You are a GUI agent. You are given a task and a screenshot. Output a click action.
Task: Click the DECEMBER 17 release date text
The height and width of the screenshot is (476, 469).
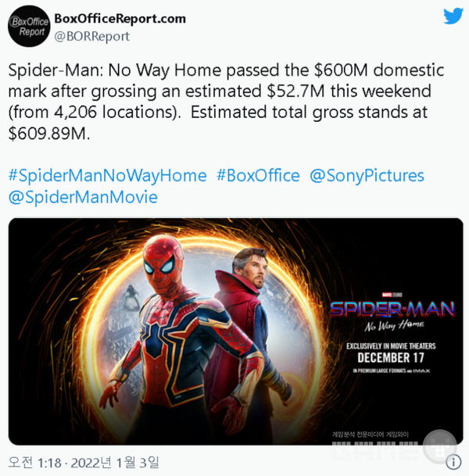(391, 358)
